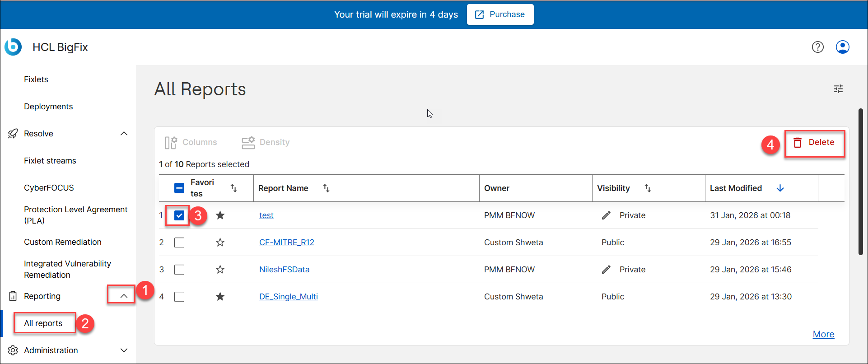
Task: Go to All reports menu item
Action: (43, 323)
